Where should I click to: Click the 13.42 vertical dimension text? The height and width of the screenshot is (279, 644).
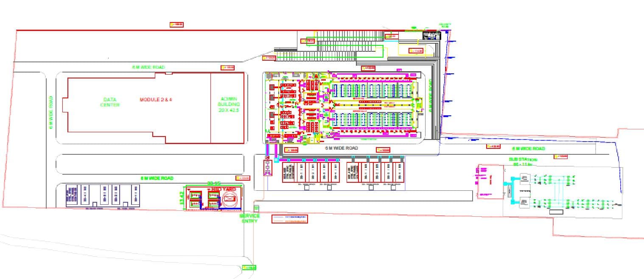coord(182,198)
